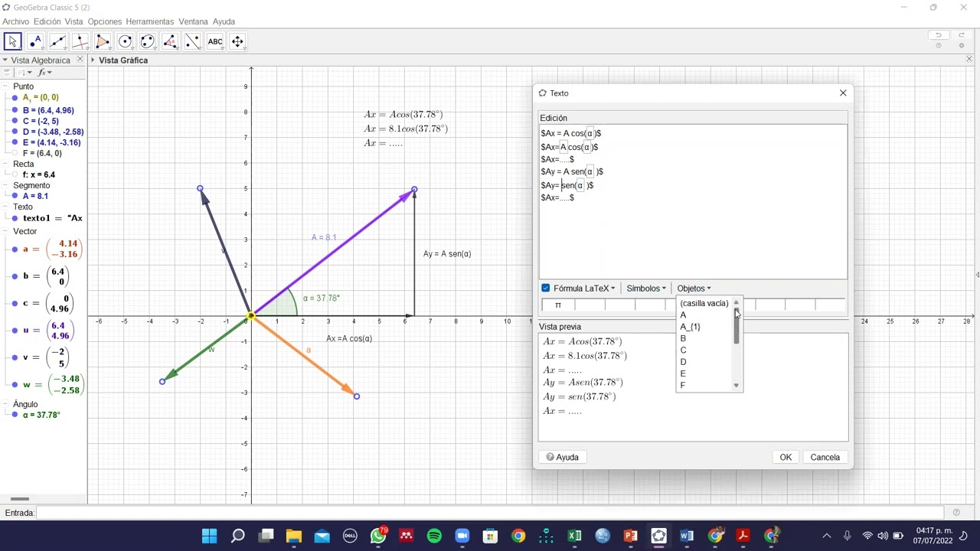Open the Opciones menu
Screen dimensions: 980x551
(104, 21)
